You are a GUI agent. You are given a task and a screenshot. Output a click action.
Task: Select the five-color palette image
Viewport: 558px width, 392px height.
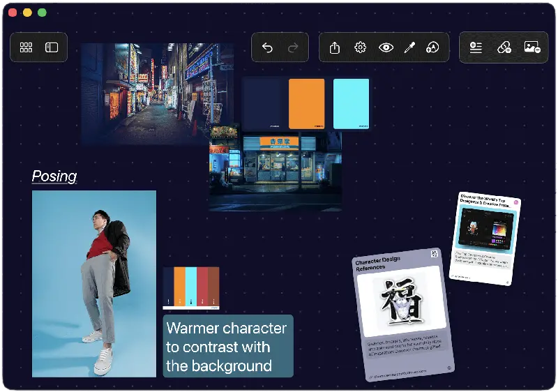(x=191, y=288)
